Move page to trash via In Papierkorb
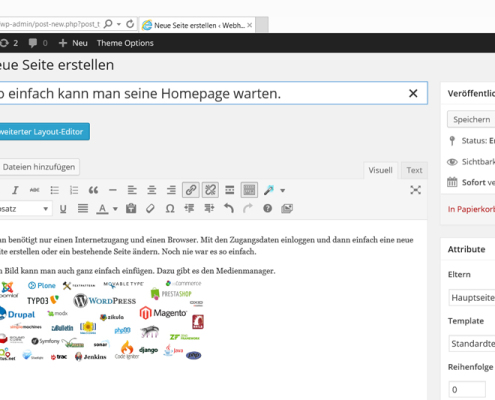 (471, 209)
